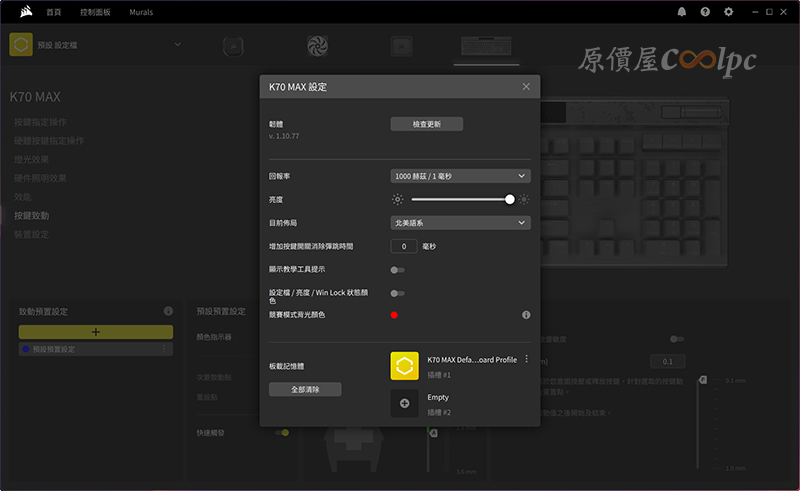800x491 pixels.
Task: Click info icon in 致動預置設定 panel
Action: click(x=168, y=311)
